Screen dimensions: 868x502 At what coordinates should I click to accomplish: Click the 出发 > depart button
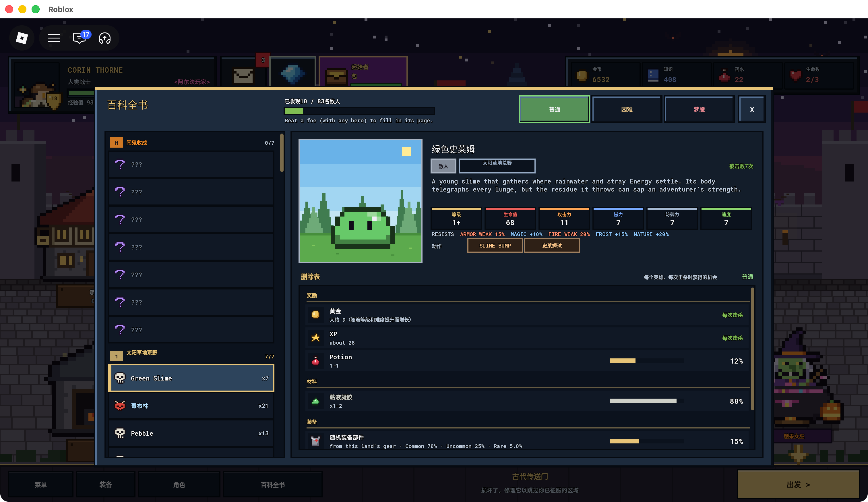point(798,484)
